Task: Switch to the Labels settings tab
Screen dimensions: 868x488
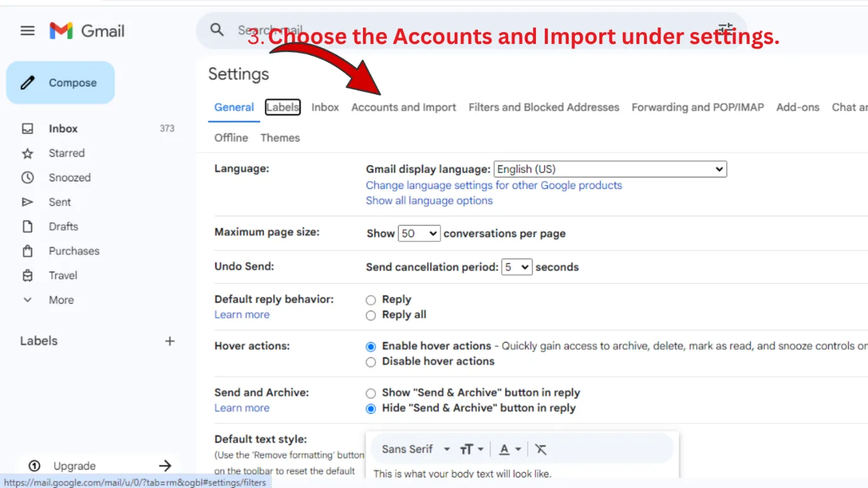Action: coord(282,107)
